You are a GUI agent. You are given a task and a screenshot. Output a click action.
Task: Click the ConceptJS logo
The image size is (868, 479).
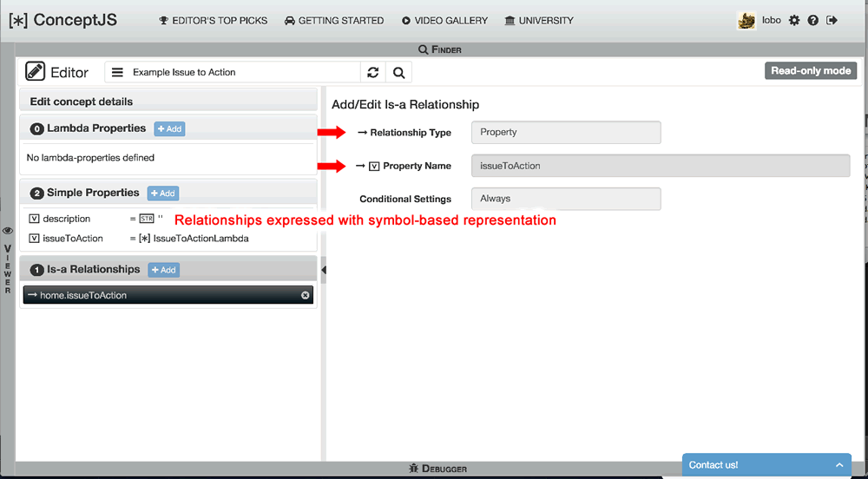[x=63, y=21]
